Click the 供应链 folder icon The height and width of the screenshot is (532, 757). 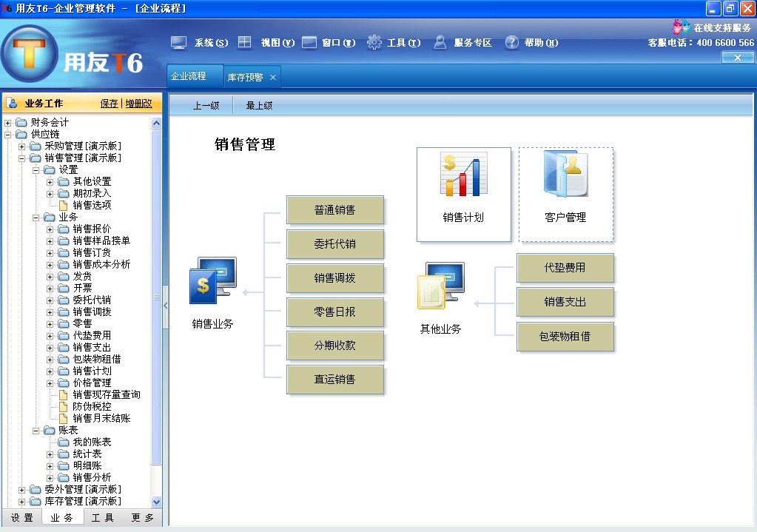[21, 134]
